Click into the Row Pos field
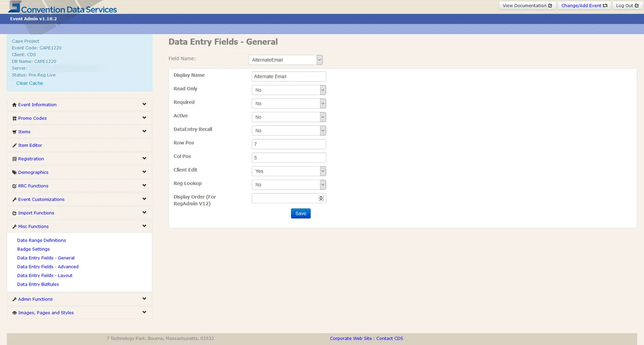Screen dimensions: 644x345 tap(289, 144)
